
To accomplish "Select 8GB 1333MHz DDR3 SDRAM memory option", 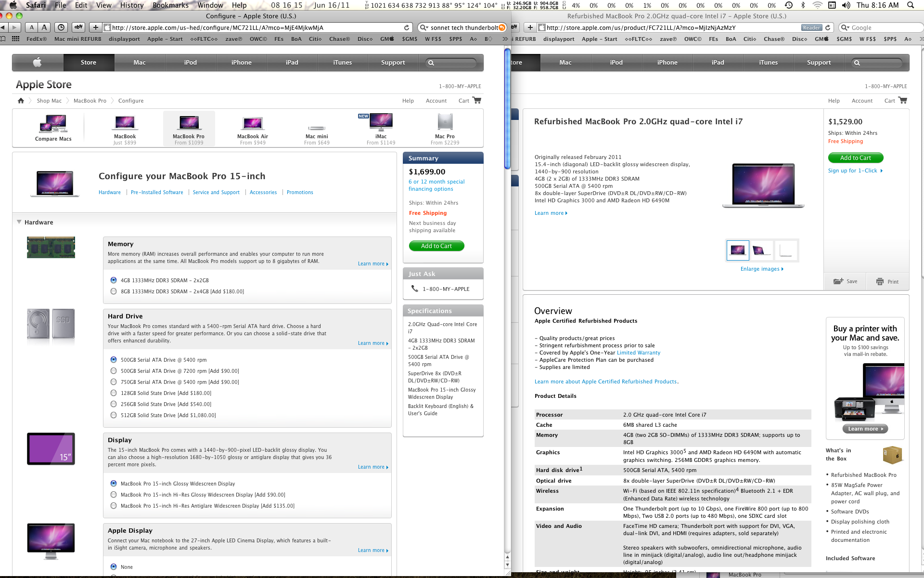I will pos(114,291).
